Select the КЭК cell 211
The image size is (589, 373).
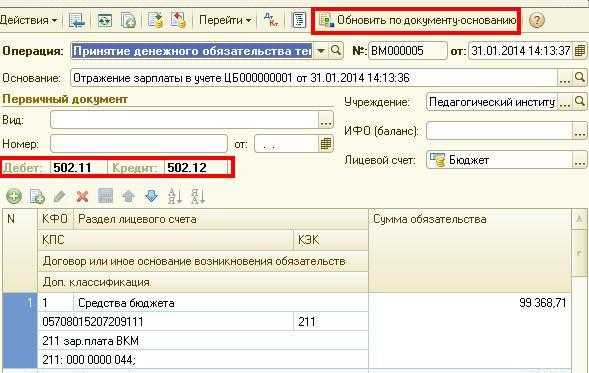coord(331,322)
